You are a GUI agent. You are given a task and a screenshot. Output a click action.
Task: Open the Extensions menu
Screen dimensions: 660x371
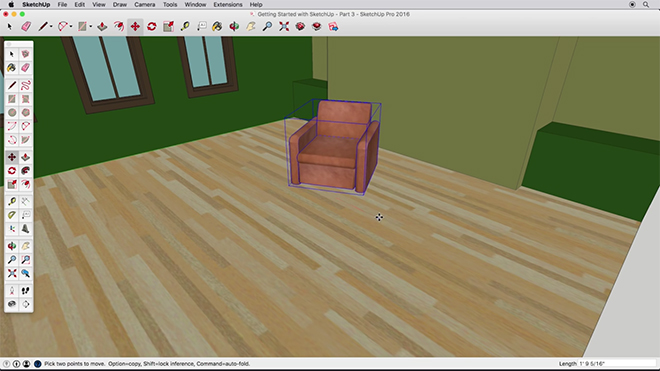click(228, 5)
